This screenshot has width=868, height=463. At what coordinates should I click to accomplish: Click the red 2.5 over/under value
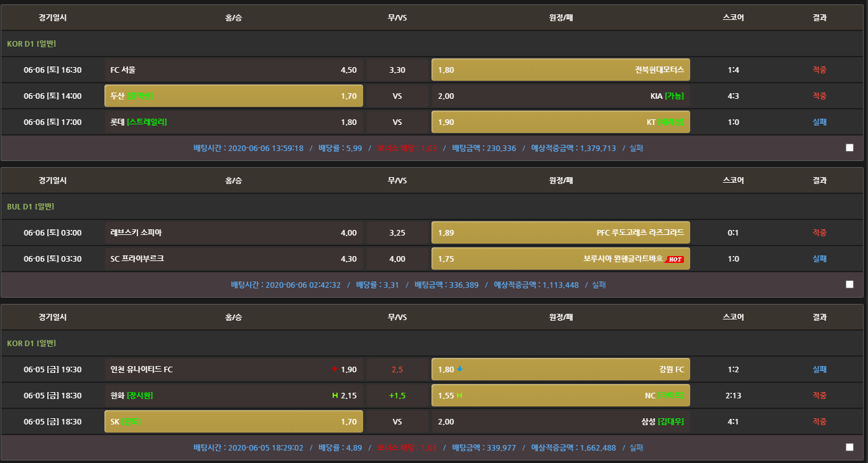[397, 369]
